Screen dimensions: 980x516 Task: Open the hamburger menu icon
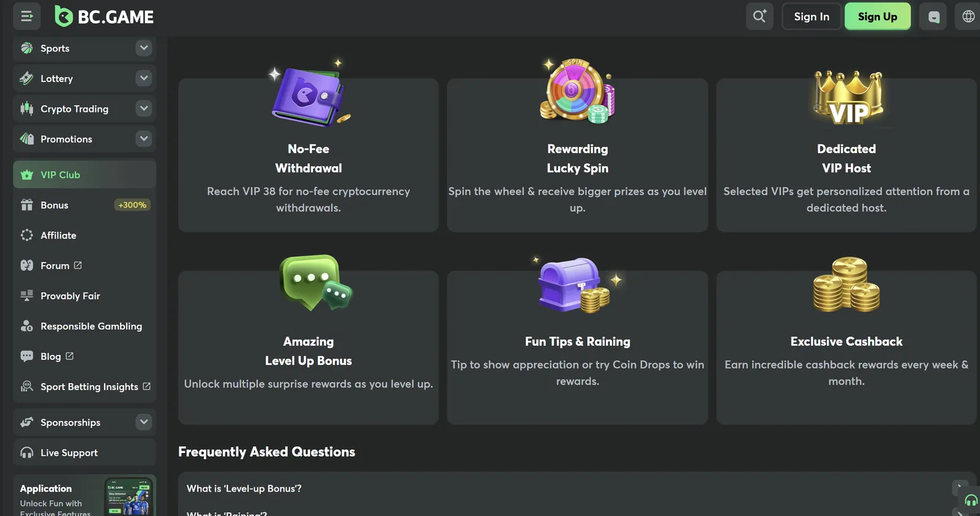point(26,17)
